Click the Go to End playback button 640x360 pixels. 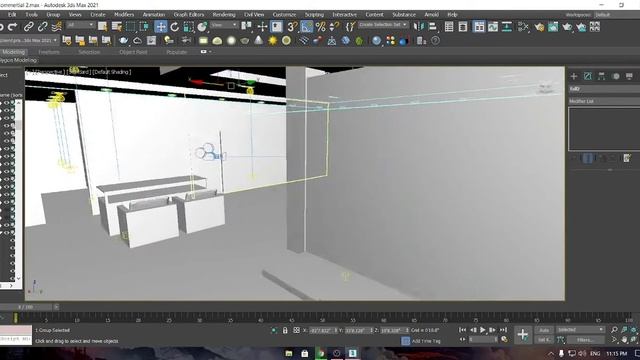[503, 330]
